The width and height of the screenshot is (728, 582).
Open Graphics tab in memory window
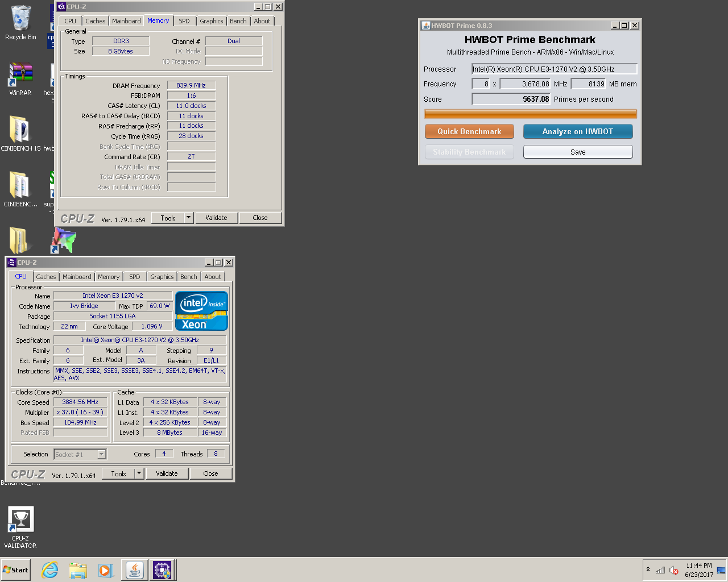212,21
